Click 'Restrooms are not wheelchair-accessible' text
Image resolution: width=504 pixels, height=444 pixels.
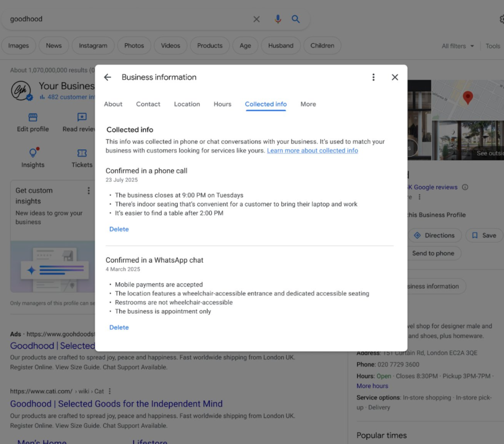[173, 302]
